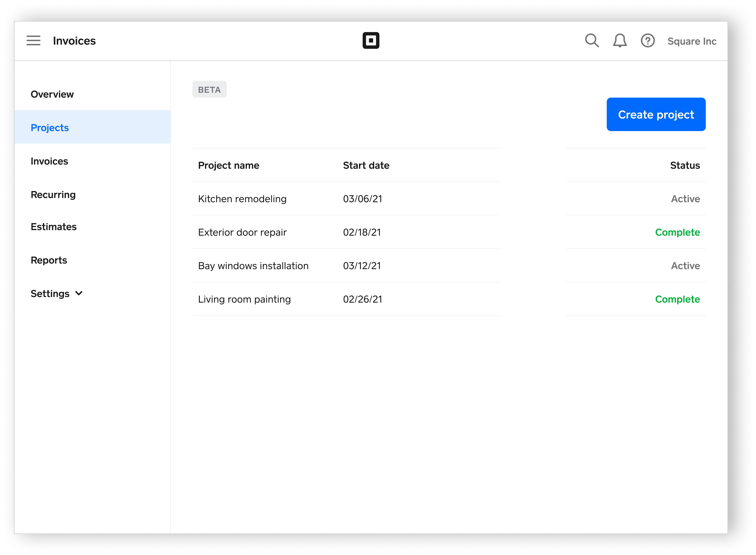Open the hamburger navigation menu

click(33, 41)
